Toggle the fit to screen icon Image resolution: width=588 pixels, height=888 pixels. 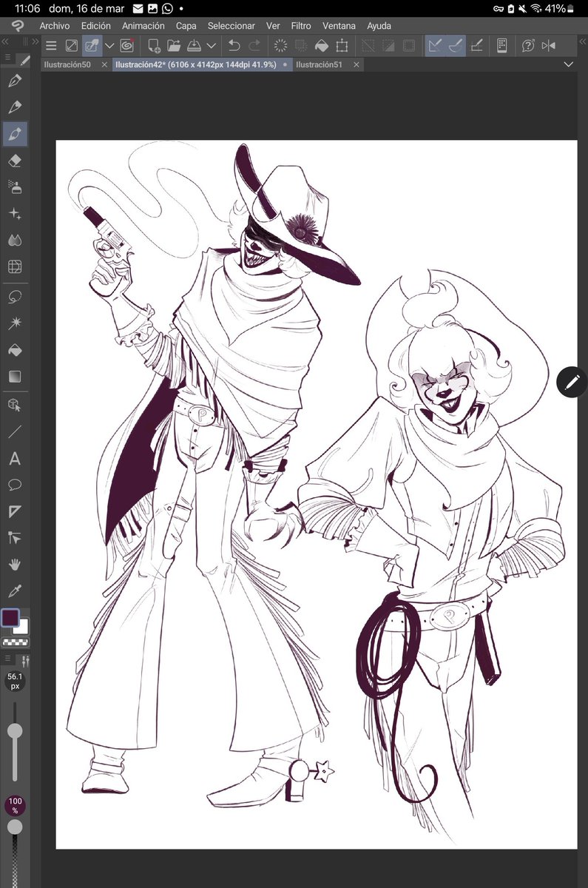[x=72, y=46]
